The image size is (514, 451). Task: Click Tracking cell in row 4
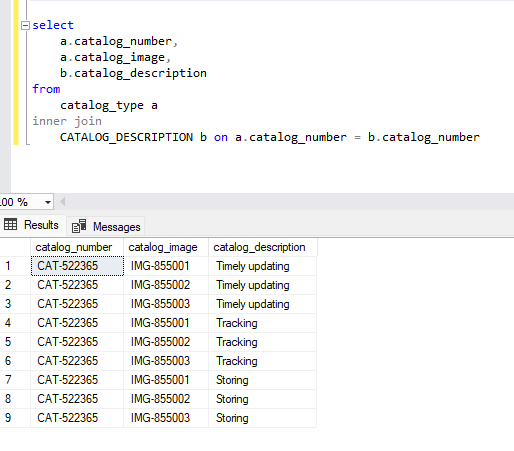[x=263, y=323]
